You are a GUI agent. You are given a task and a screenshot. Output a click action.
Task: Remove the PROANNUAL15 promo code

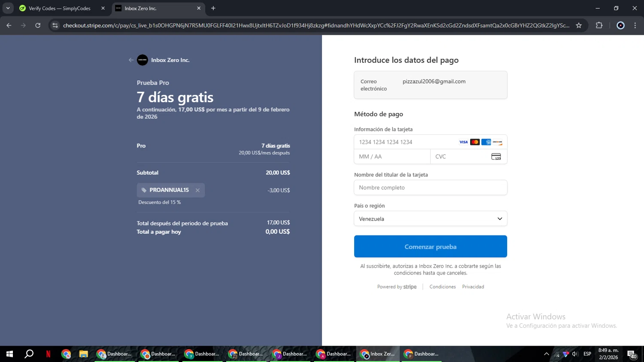[x=197, y=190]
